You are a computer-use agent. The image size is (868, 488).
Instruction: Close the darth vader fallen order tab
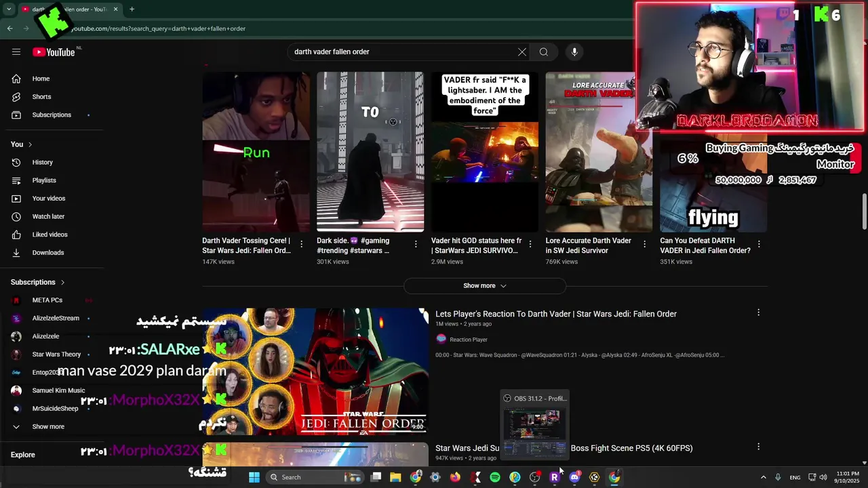point(115,9)
